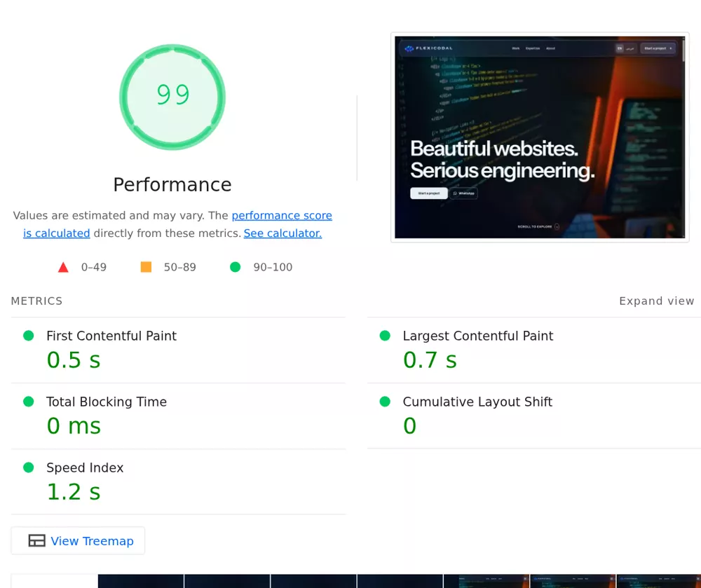
Task: Click the orange square 50–89 legend icon
Action: 146,267
